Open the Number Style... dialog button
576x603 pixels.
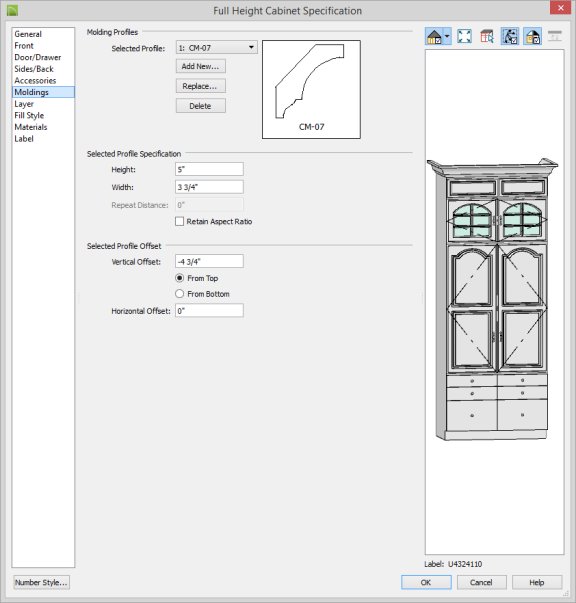coord(42,582)
